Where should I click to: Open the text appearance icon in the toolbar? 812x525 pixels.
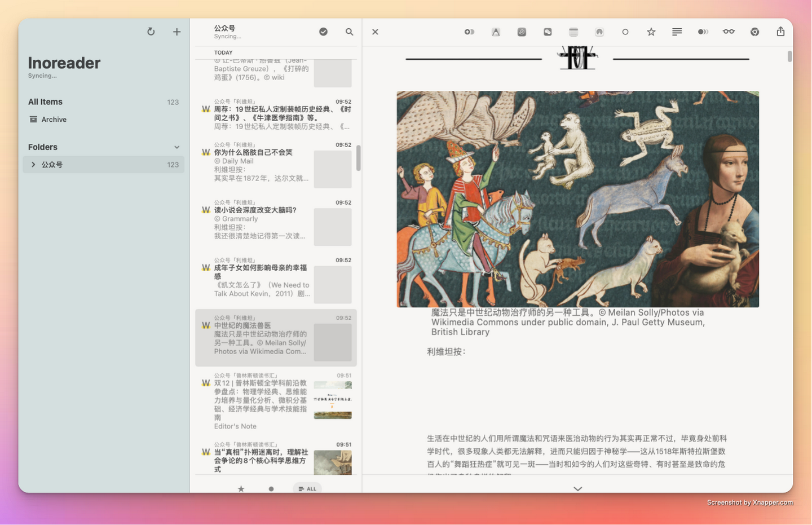click(x=496, y=32)
